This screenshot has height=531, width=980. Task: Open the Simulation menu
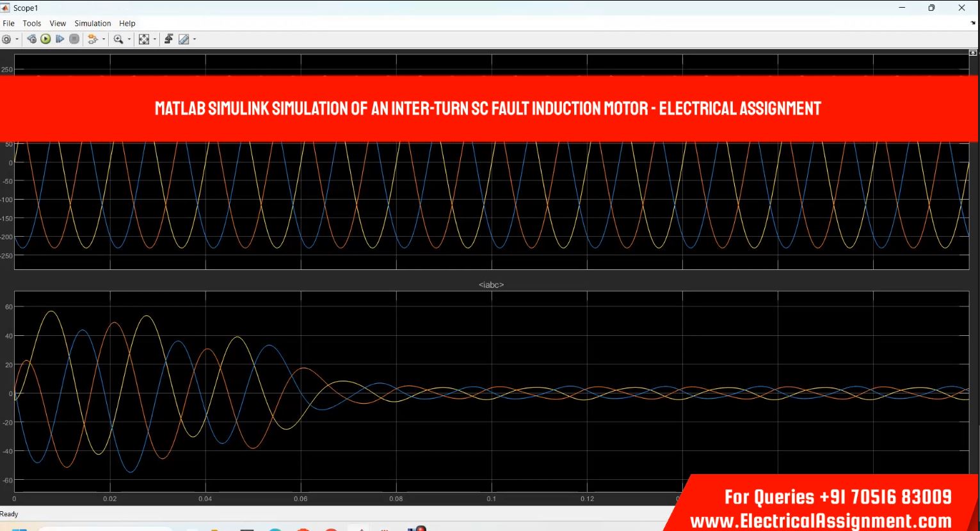(93, 23)
